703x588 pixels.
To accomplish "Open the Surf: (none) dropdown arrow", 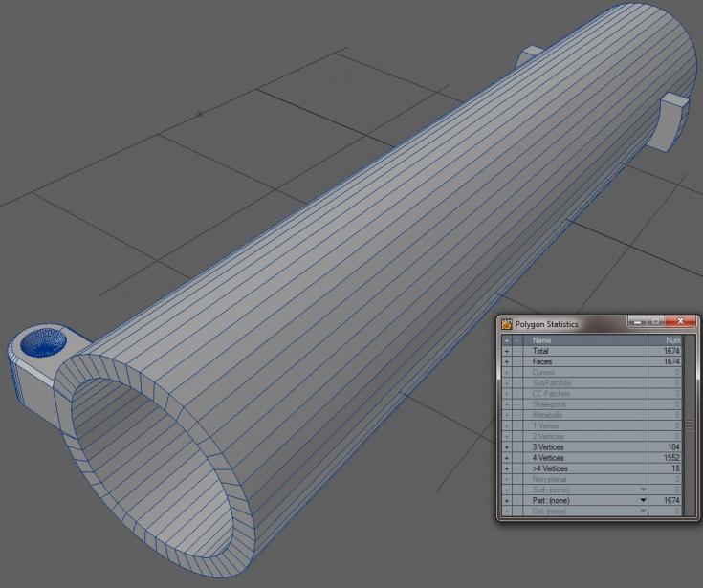I will click(643, 490).
